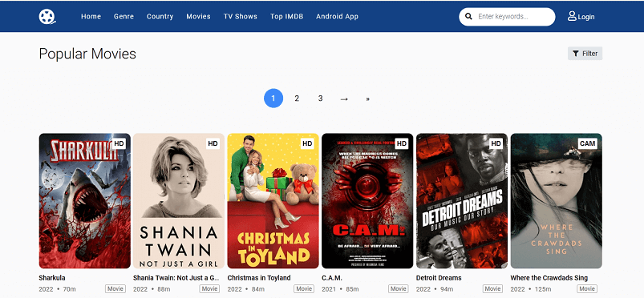Click the text 2022 • 125m

[x=530, y=289]
